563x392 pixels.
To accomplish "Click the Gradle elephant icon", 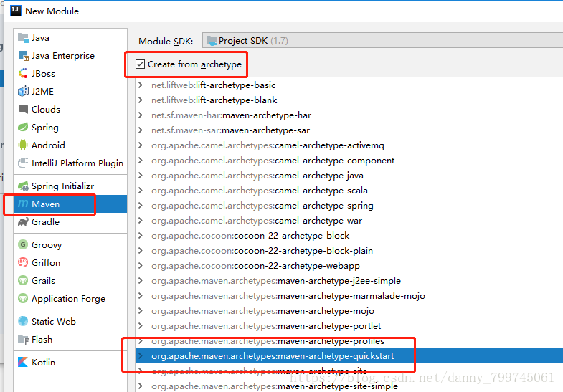I will coord(23,221).
